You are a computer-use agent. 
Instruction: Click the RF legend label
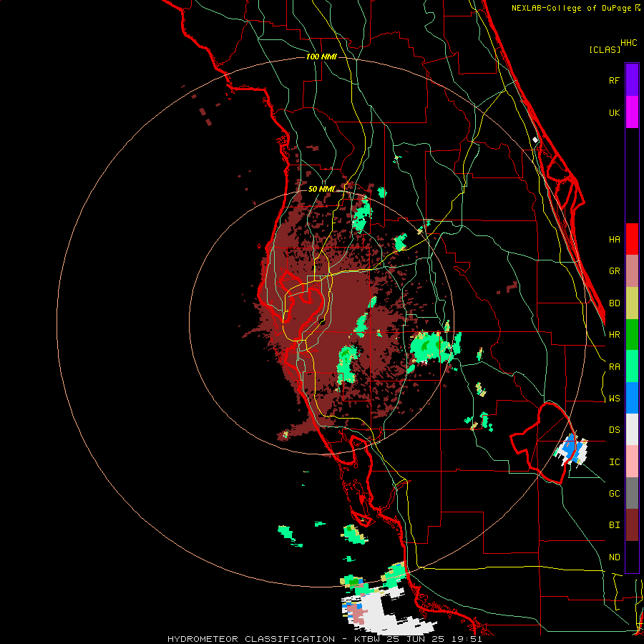[614, 80]
